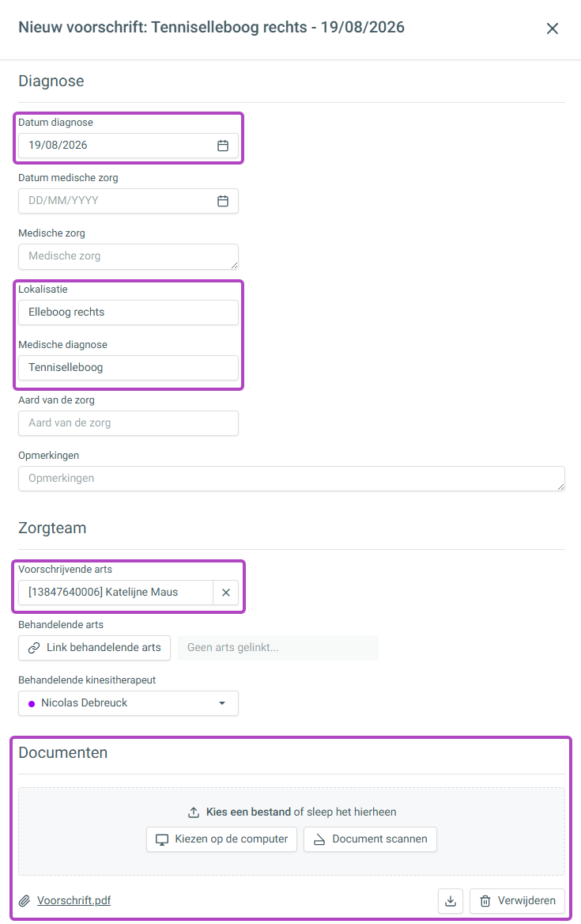
Task: Remove document with Verwijderen button
Action: point(518,900)
